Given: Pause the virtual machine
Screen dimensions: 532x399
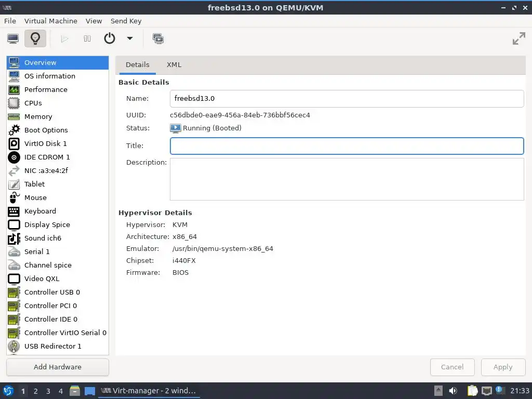Looking at the screenshot, I should point(87,38).
